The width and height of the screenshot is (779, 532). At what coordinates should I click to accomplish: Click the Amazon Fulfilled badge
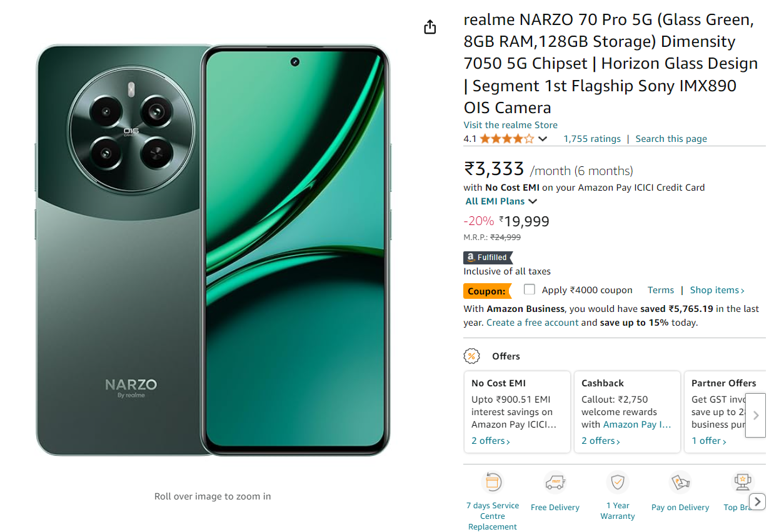pyautogui.click(x=487, y=257)
